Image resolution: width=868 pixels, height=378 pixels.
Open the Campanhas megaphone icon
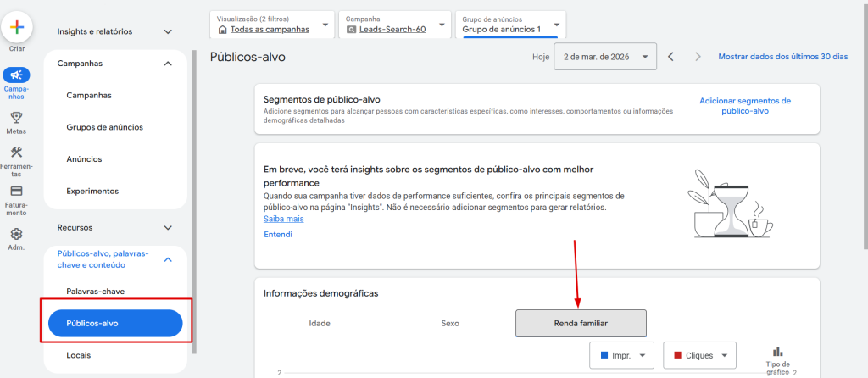coord(17,75)
